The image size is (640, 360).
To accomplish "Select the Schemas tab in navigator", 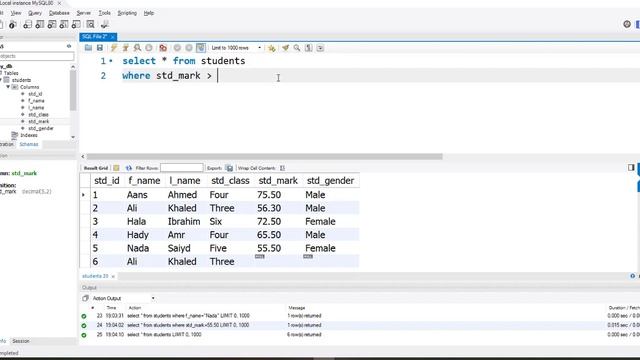I will tap(29, 144).
